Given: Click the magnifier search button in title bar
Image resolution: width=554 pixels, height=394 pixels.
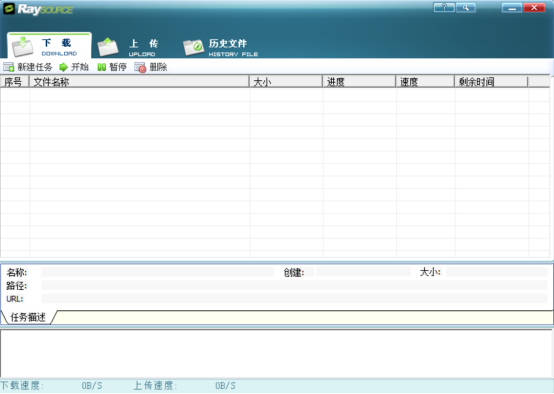Looking at the screenshot, I should (466, 7).
